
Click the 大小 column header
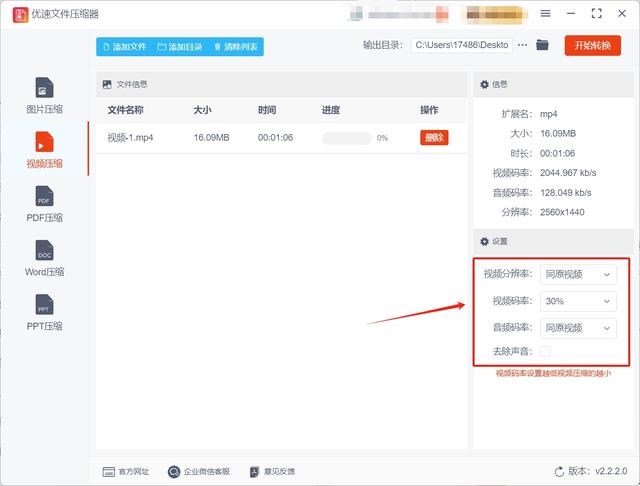[202, 110]
